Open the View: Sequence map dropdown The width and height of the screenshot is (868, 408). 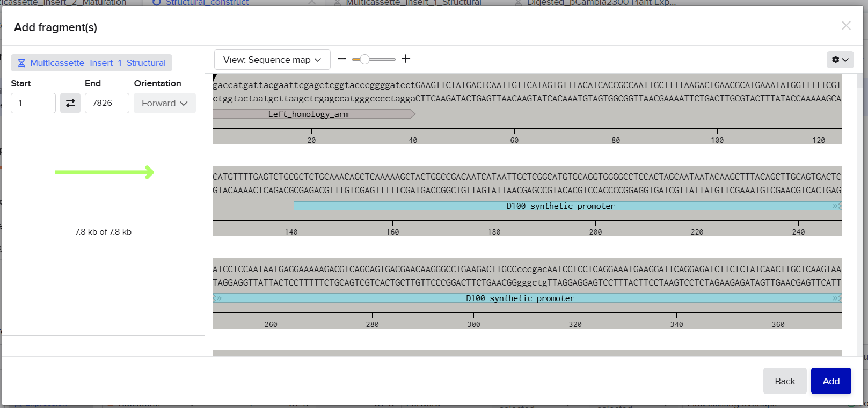tap(272, 60)
